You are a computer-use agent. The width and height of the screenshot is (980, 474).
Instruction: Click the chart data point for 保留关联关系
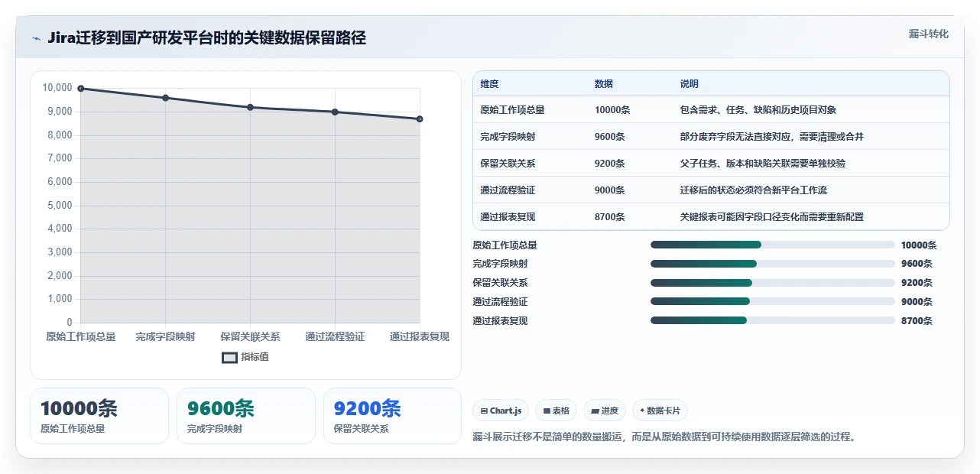(250, 107)
